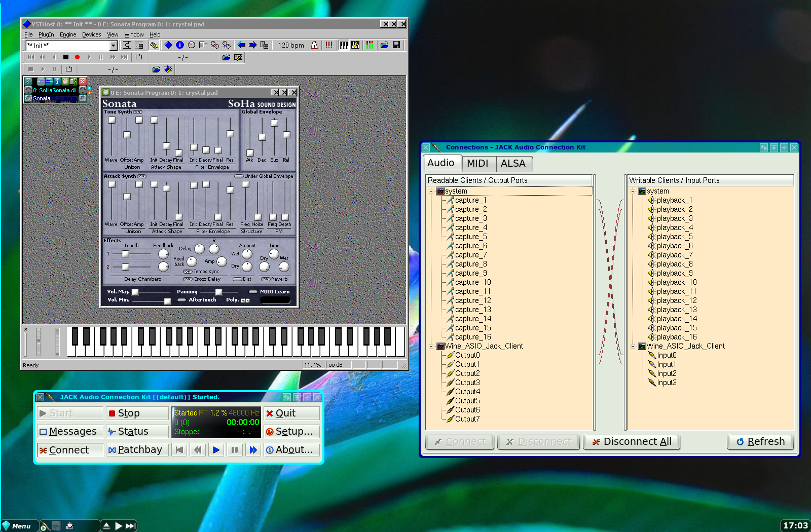This screenshot has width=811, height=532.
Task: Toggle the keyboard bar icon in toolbar
Action: point(344,45)
